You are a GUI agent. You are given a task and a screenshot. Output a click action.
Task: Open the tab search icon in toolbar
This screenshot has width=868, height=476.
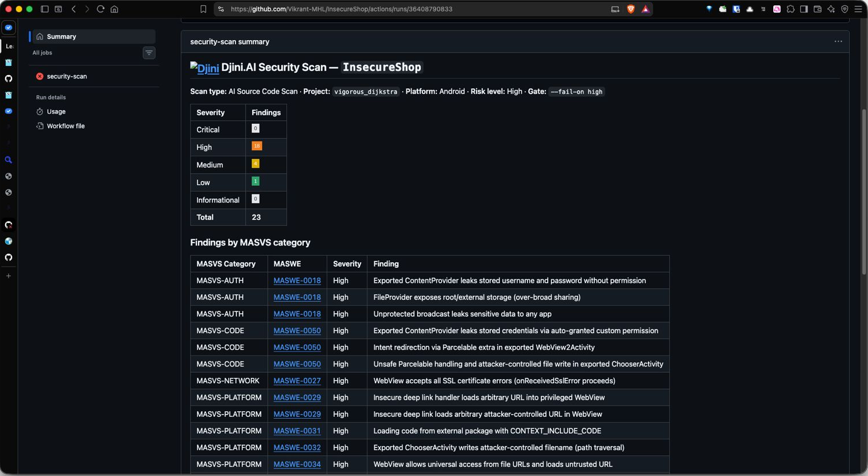point(58,9)
